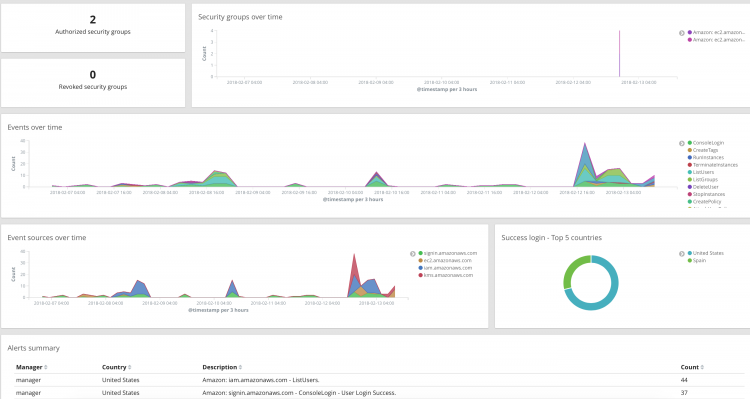Image resolution: width=750 pixels, height=399 pixels.
Task: Select TerminateInstances legend entry
Action: click(712, 165)
